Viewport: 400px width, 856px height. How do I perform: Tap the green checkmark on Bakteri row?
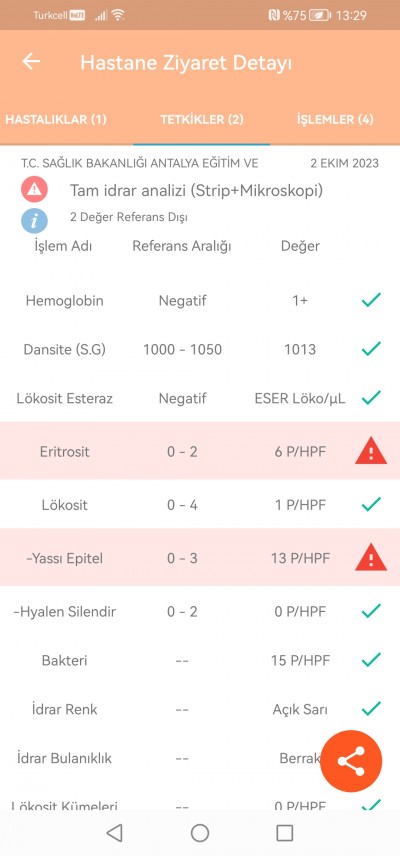[371, 659]
